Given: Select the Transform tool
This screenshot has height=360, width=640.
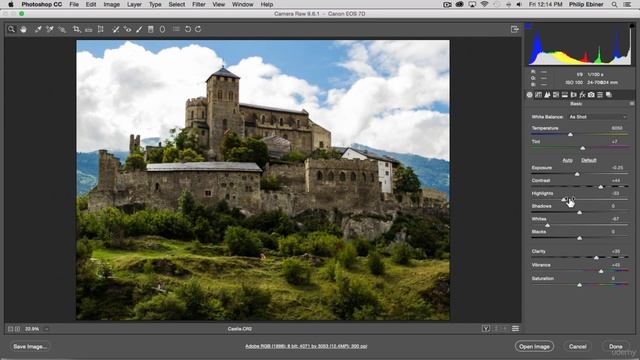Looking at the screenshot, I should click(x=100, y=29).
